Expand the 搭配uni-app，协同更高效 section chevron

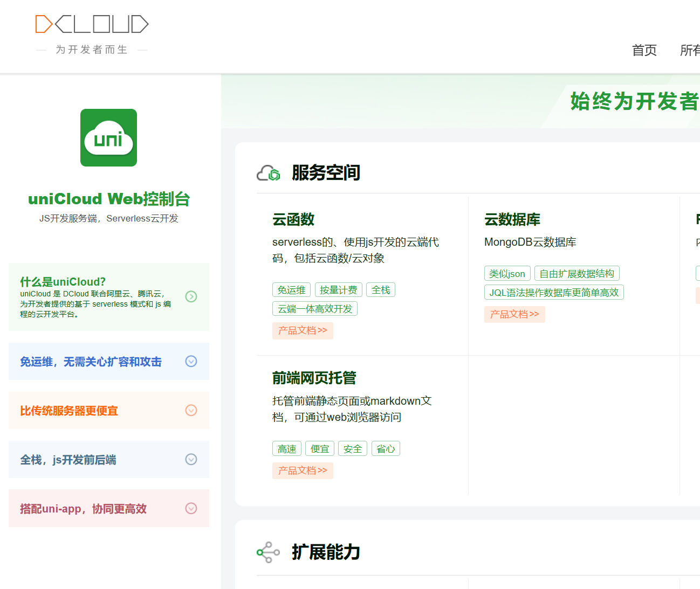click(x=191, y=508)
